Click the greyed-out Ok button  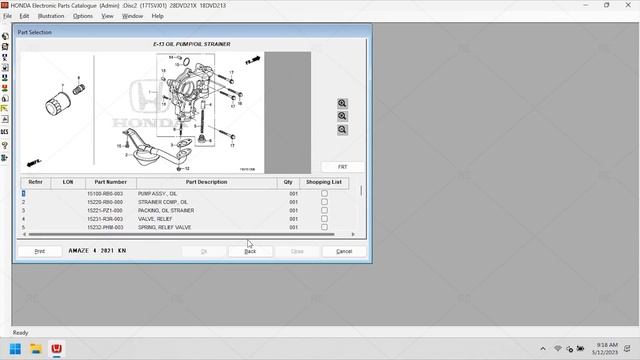point(204,251)
